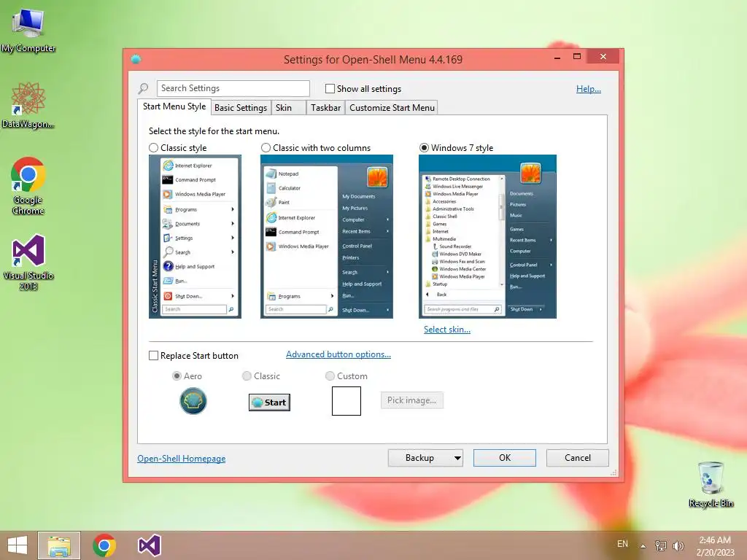Switch to Taskbar tab
Viewport: 747px width, 560px height.
tap(325, 108)
